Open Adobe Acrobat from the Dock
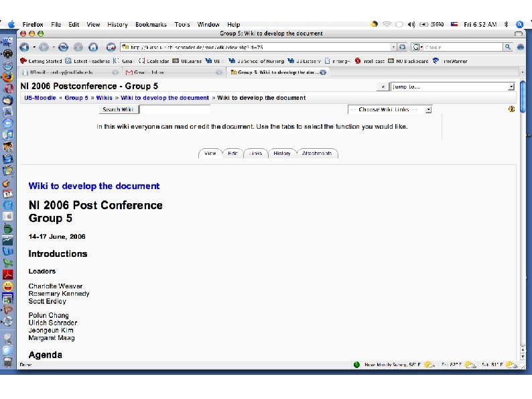The height and width of the screenshot is (399, 532). click(8, 274)
